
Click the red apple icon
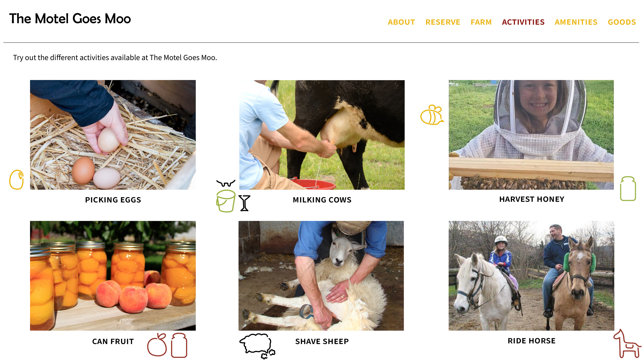point(157,345)
